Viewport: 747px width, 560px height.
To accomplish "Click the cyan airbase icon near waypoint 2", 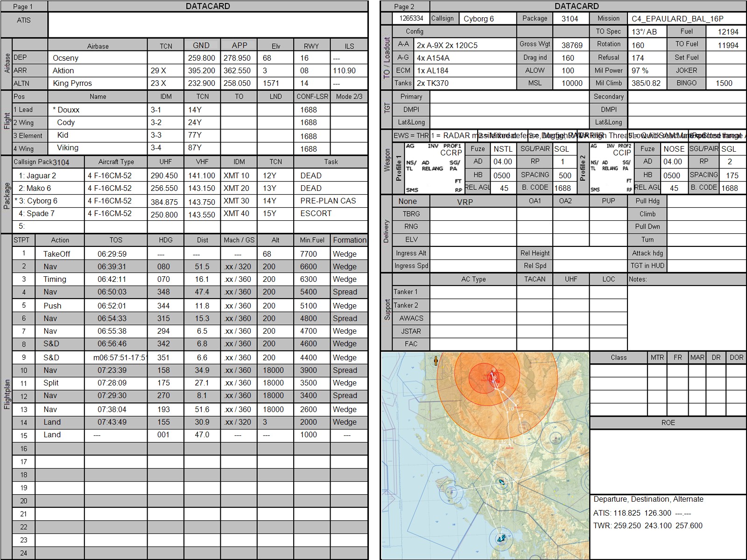I will tap(502, 482).
